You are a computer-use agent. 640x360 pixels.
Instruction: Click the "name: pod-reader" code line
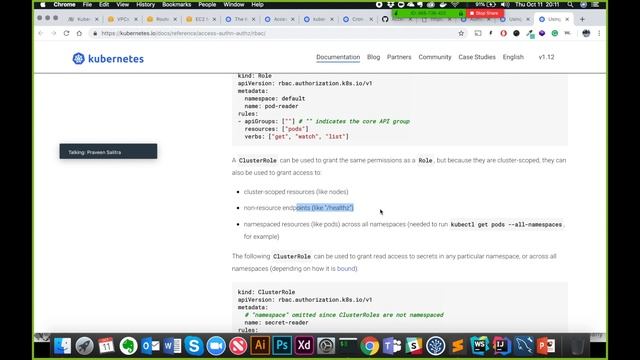click(x=271, y=106)
